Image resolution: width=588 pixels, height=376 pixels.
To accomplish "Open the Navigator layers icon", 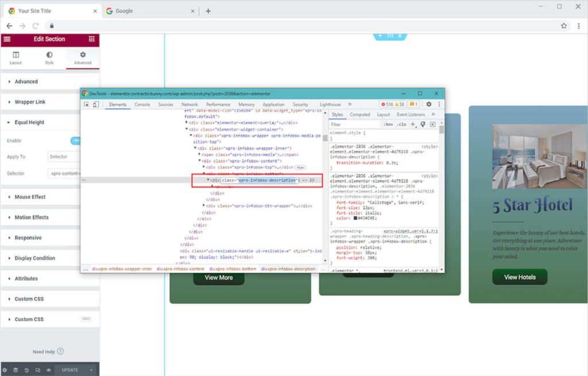I will [x=16, y=370].
